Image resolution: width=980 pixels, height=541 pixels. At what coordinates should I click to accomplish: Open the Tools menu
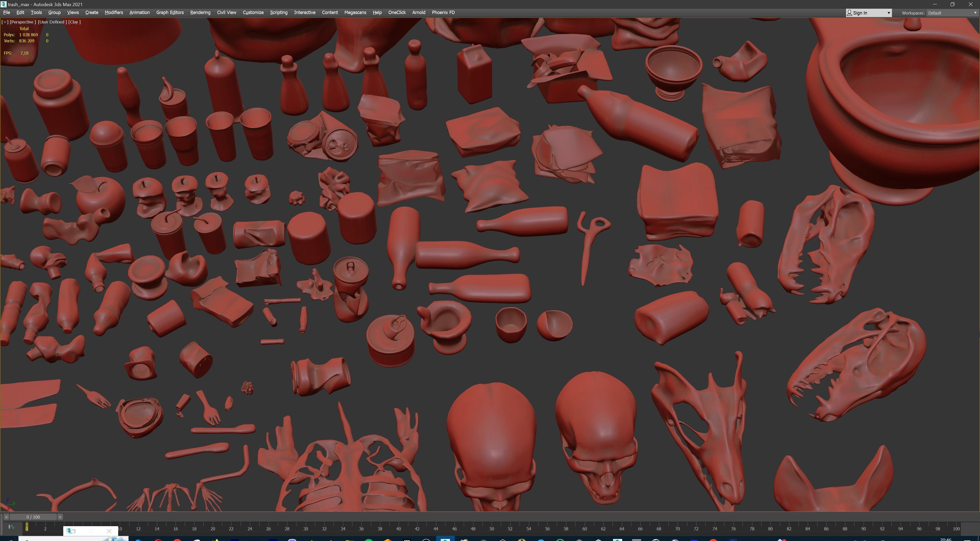coord(36,13)
